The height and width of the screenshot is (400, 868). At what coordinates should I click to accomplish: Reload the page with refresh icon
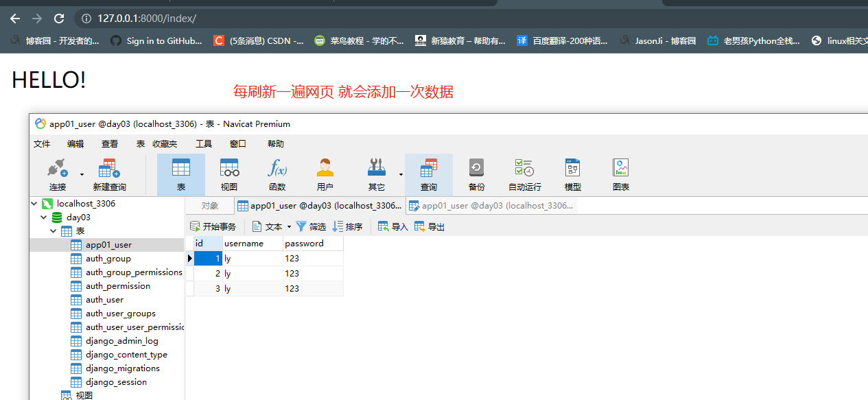(59, 19)
